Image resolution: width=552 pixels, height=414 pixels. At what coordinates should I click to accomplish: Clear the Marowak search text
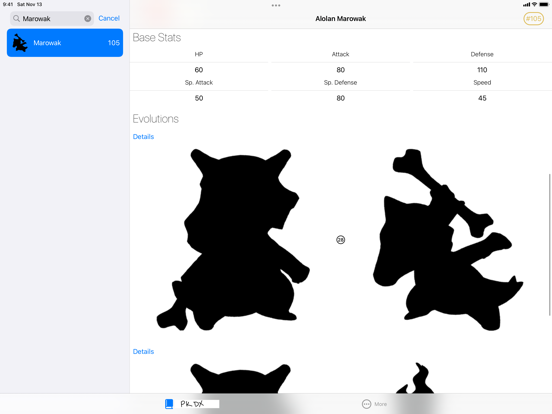pos(88,19)
